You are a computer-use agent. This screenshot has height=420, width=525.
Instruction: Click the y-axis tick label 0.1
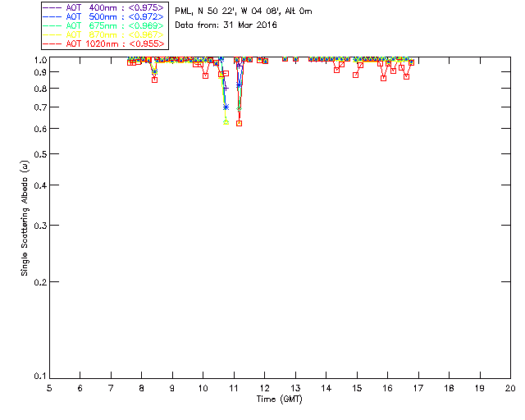click(40, 377)
